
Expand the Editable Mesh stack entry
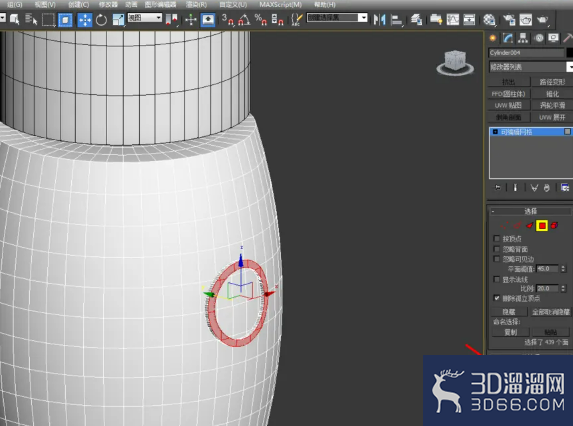(x=495, y=132)
